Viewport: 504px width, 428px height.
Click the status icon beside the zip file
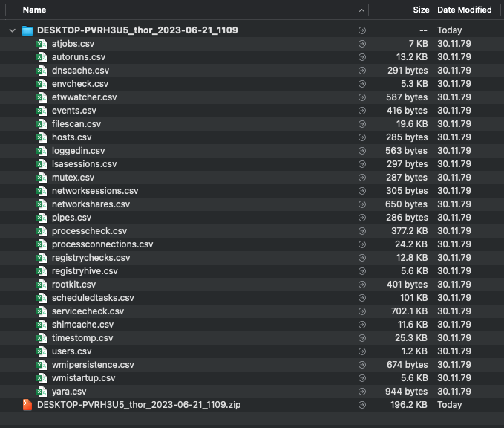point(361,405)
